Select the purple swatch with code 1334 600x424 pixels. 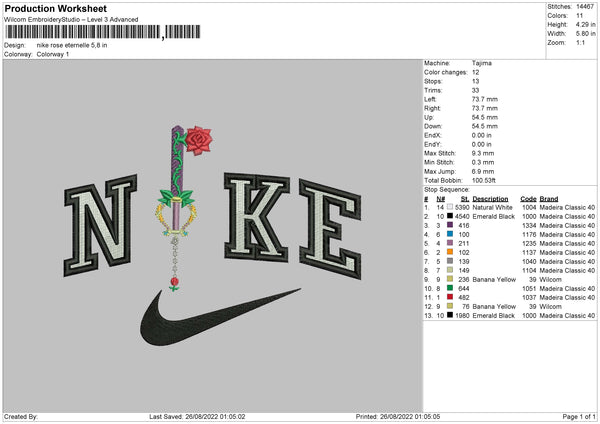pyautogui.click(x=450, y=225)
